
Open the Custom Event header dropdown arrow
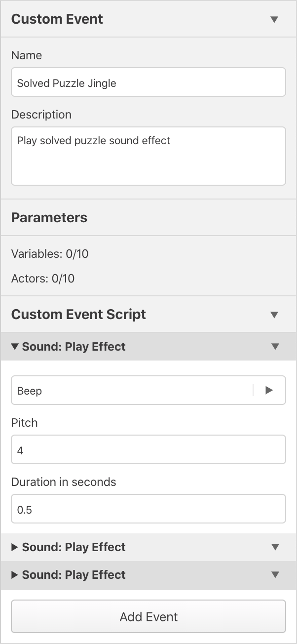click(x=275, y=19)
